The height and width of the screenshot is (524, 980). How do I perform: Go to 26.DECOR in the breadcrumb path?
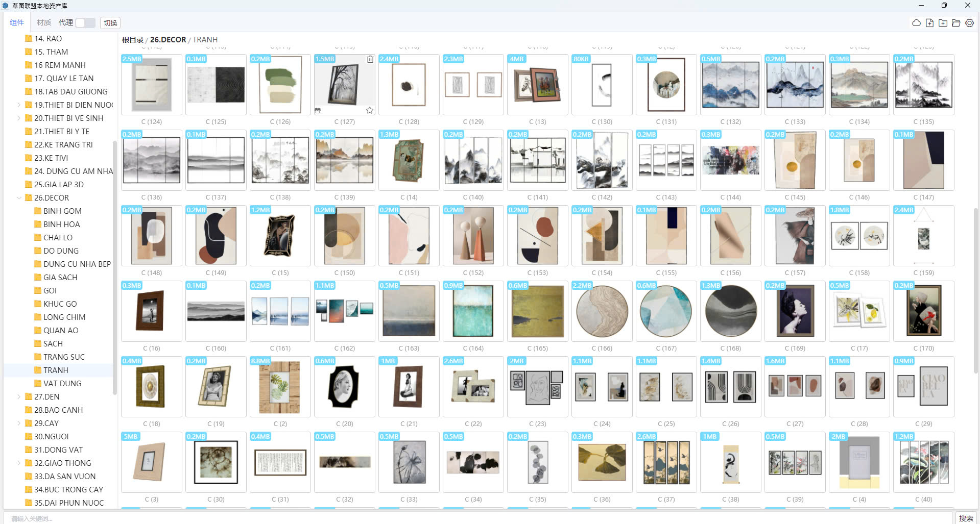168,40
